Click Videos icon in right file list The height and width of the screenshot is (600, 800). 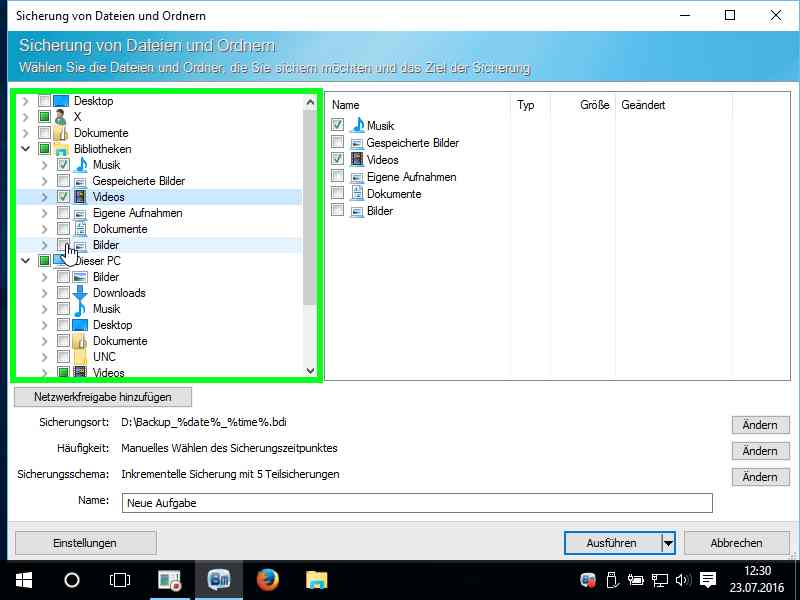click(x=357, y=159)
